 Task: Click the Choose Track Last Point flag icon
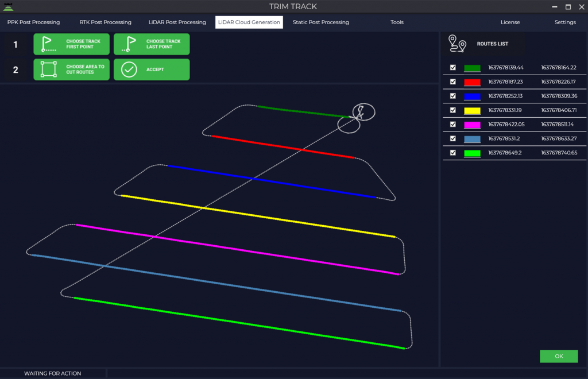coord(129,44)
